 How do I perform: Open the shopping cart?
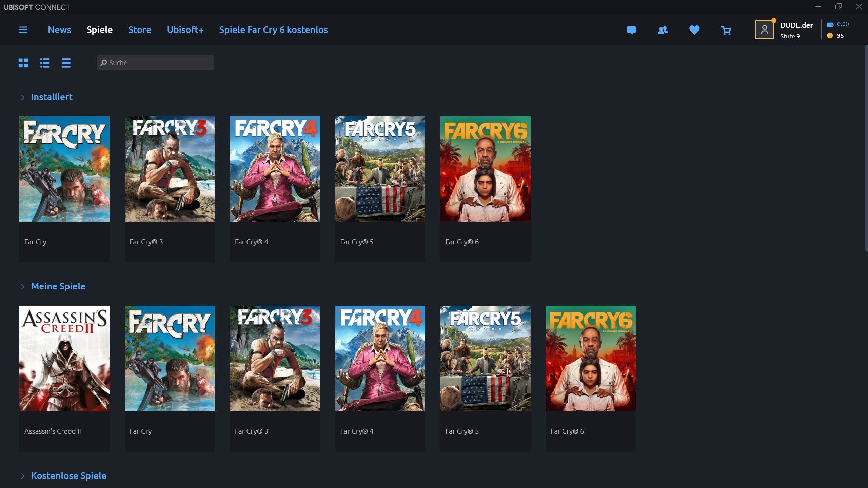tap(726, 30)
